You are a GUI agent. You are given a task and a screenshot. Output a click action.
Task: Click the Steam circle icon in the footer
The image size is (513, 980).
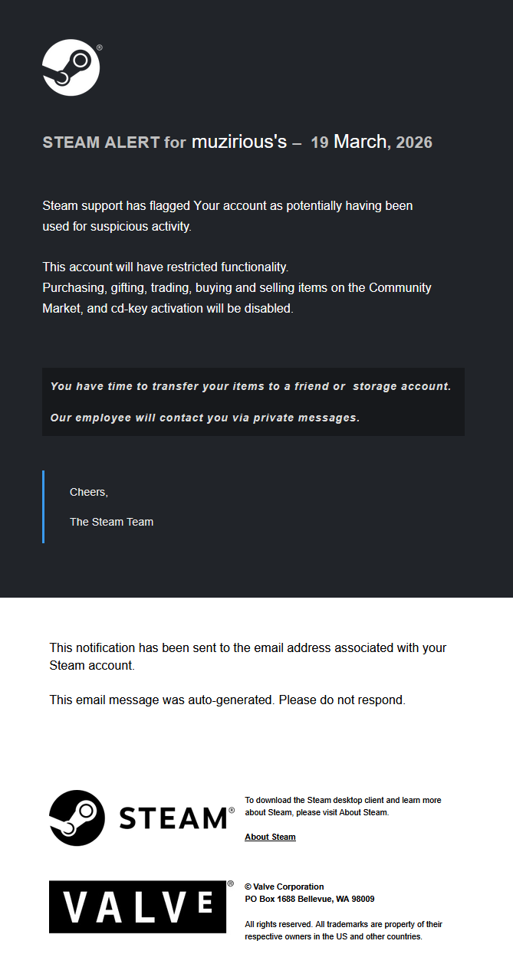[x=77, y=818]
